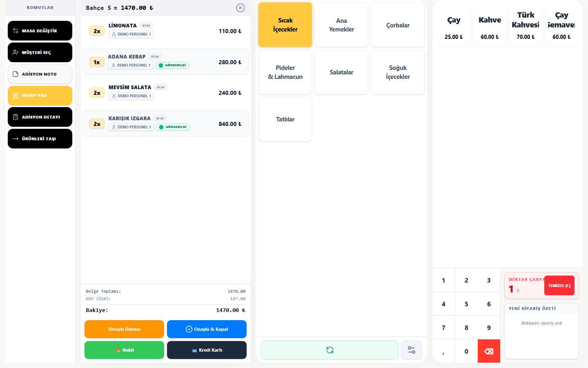Select the Mevsim Salata order row

click(x=165, y=93)
